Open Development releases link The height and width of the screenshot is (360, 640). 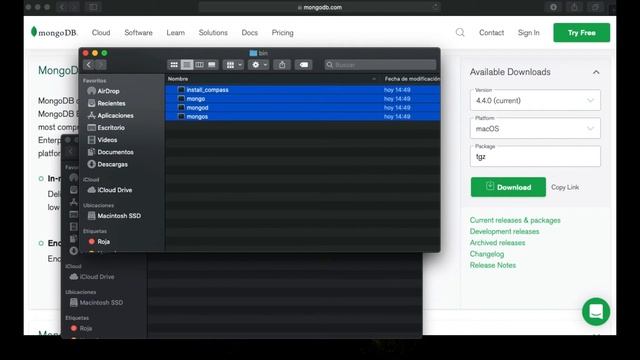coord(504,231)
